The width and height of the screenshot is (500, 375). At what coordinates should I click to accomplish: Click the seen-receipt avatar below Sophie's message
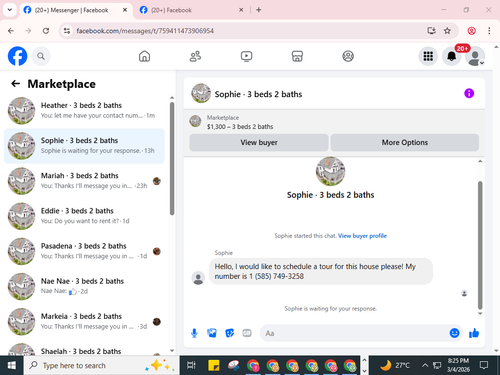click(464, 293)
